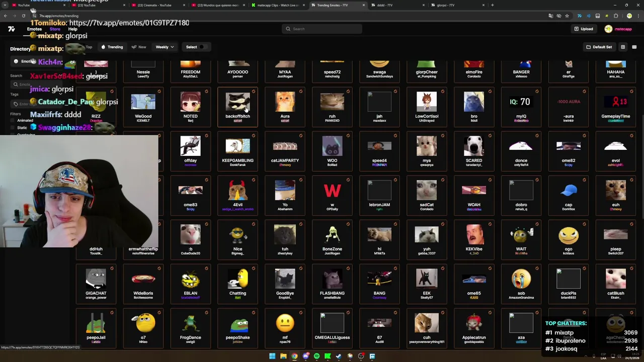
Task: Open a new browser tab with plus icon
Action: [x=493, y=5]
